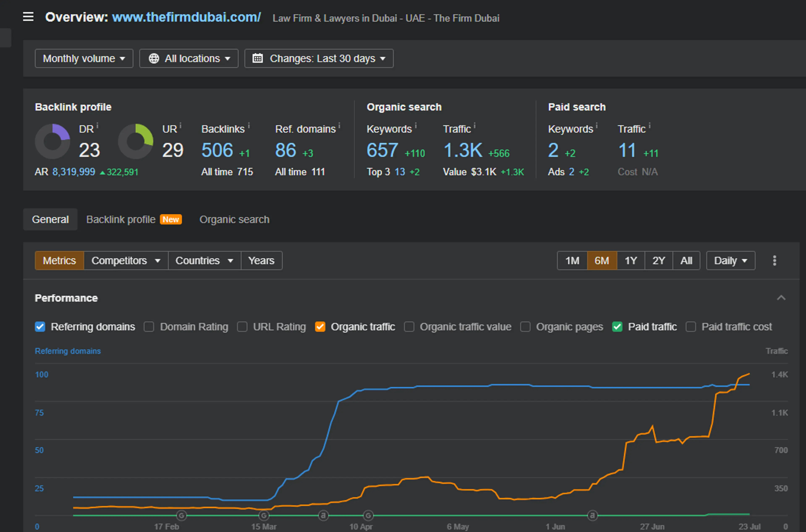Select the Metrics view tab
The image size is (806, 532).
pyautogui.click(x=59, y=261)
